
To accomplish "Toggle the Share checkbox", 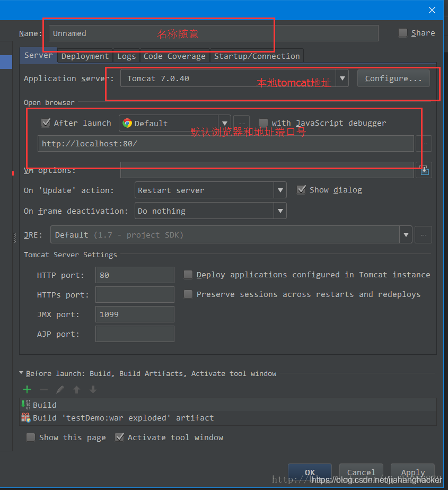I will [x=403, y=33].
